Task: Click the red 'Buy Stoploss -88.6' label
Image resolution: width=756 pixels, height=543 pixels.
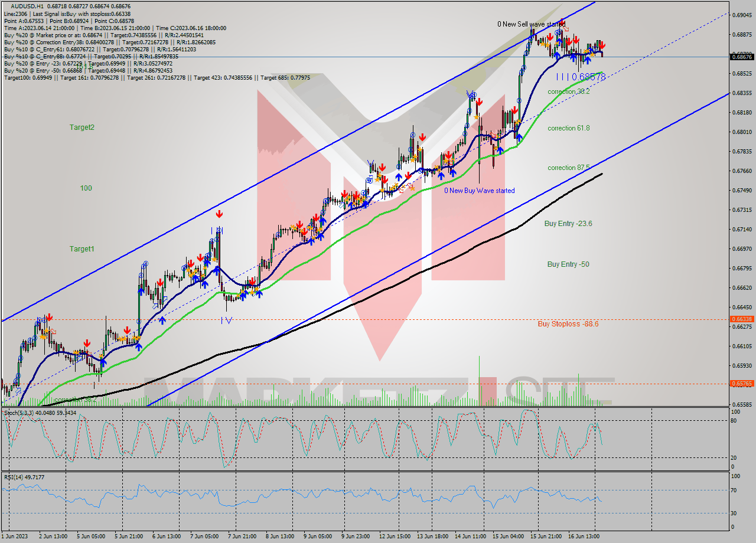Action: [568, 324]
